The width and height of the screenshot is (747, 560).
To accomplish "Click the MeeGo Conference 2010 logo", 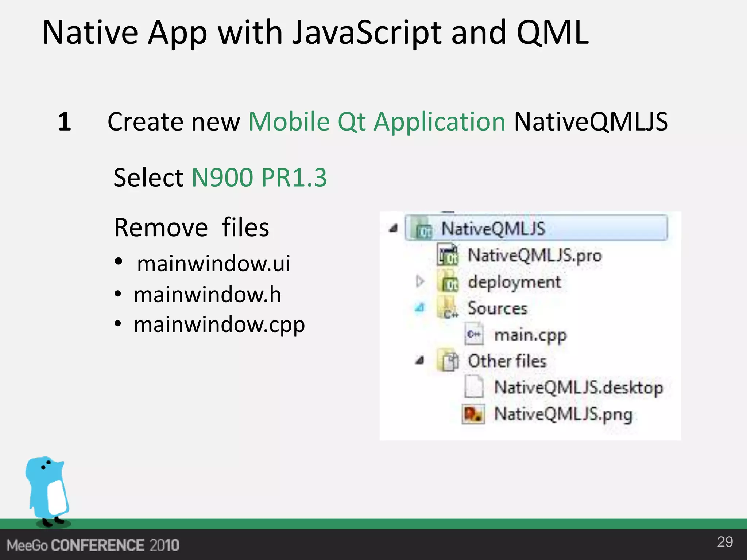I will coord(93,545).
